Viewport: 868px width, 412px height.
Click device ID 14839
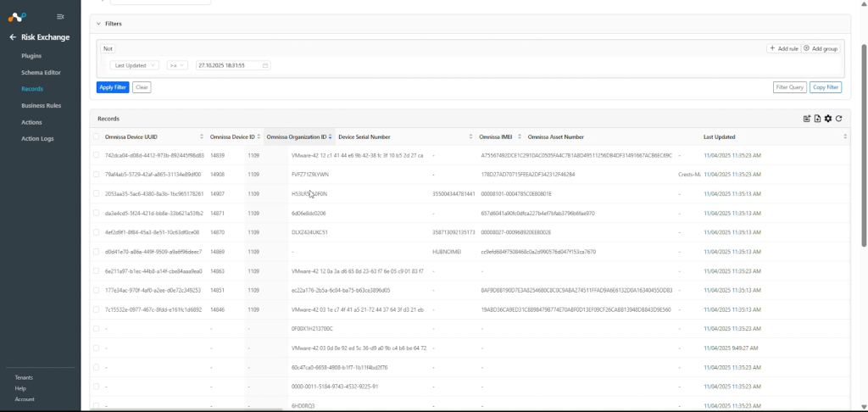(x=218, y=156)
